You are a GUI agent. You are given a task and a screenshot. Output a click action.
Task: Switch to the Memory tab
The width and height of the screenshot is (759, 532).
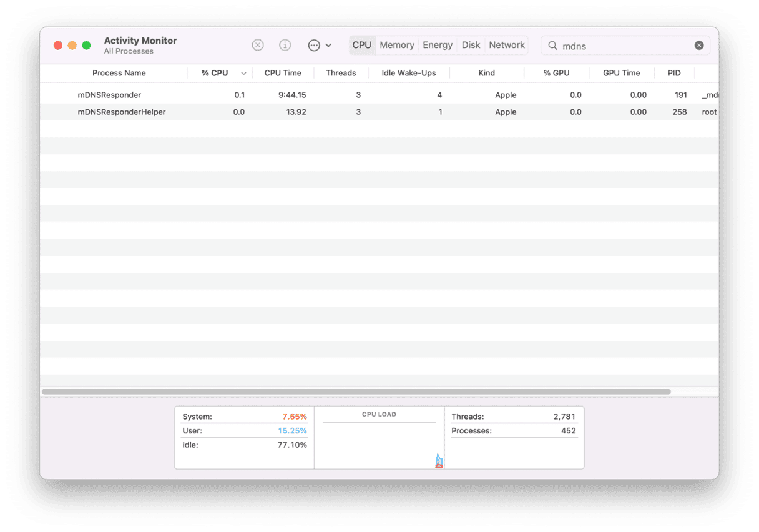tap(396, 45)
